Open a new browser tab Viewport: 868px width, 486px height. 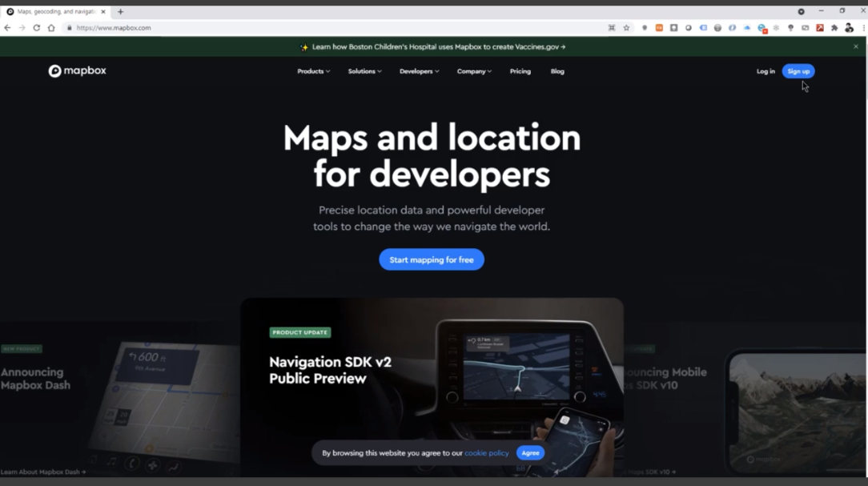[121, 12]
